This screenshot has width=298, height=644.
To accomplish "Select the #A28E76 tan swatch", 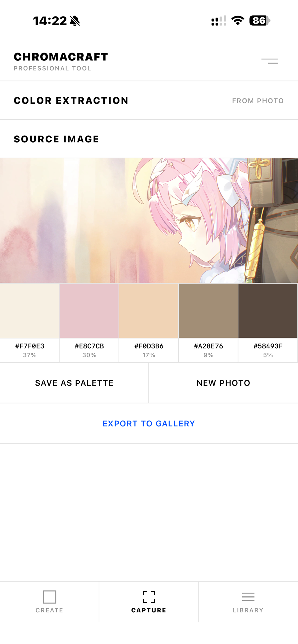I will pyautogui.click(x=208, y=310).
